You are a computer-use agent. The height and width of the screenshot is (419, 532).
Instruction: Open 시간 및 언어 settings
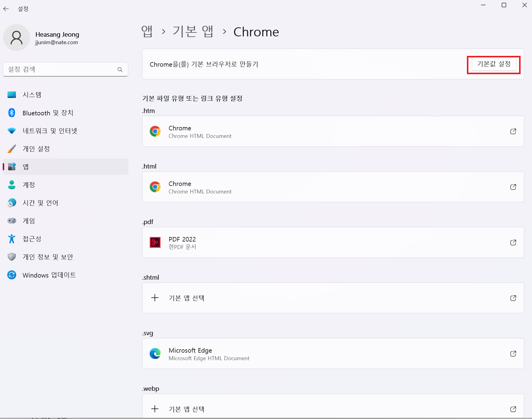coord(40,203)
